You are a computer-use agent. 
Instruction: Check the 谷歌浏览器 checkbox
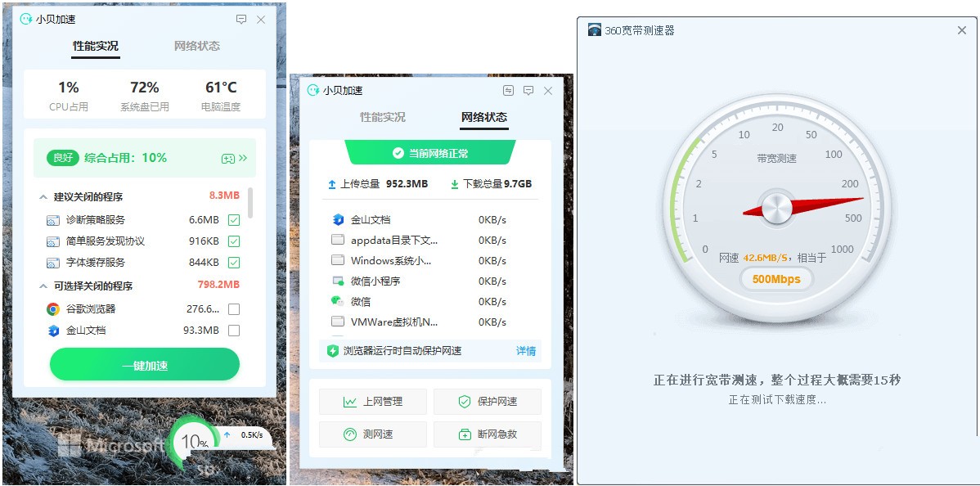tap(234, 309)
